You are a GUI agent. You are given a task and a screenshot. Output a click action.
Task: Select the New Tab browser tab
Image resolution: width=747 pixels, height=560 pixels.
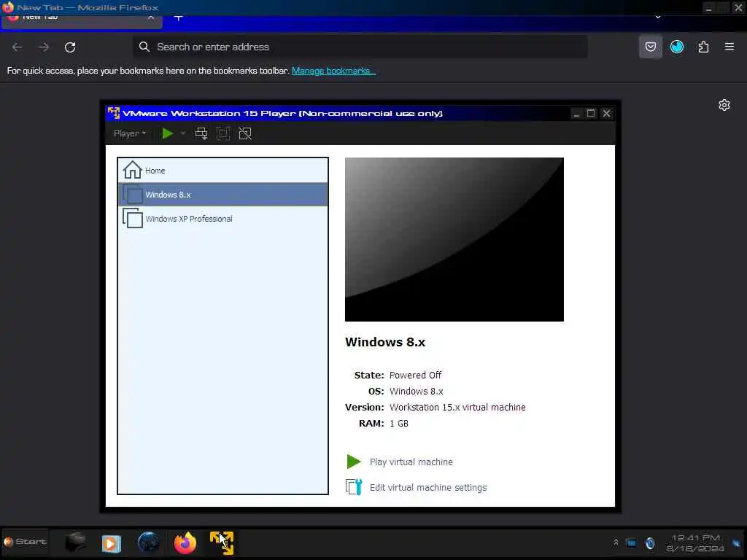(x=82, y=21)
